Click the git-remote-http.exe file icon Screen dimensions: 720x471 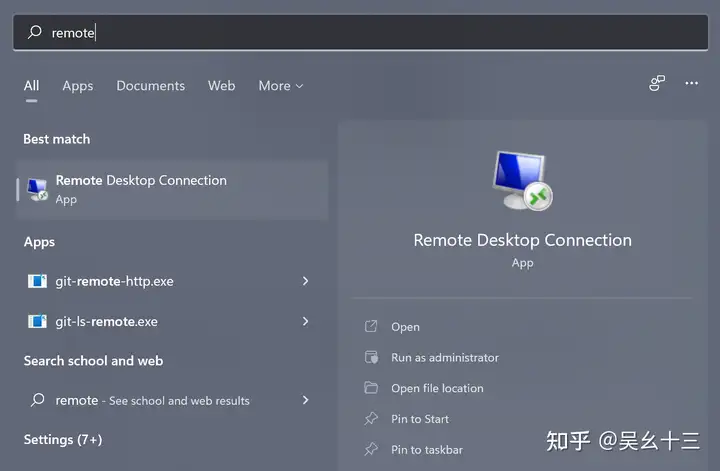[x=37, y=281]
